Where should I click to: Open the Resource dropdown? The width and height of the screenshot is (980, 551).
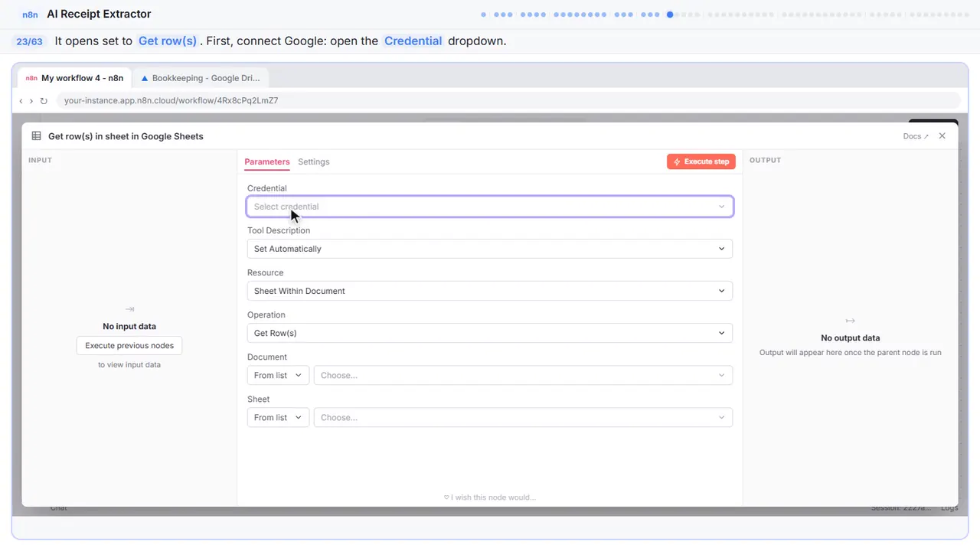click(x=490, y=291)
